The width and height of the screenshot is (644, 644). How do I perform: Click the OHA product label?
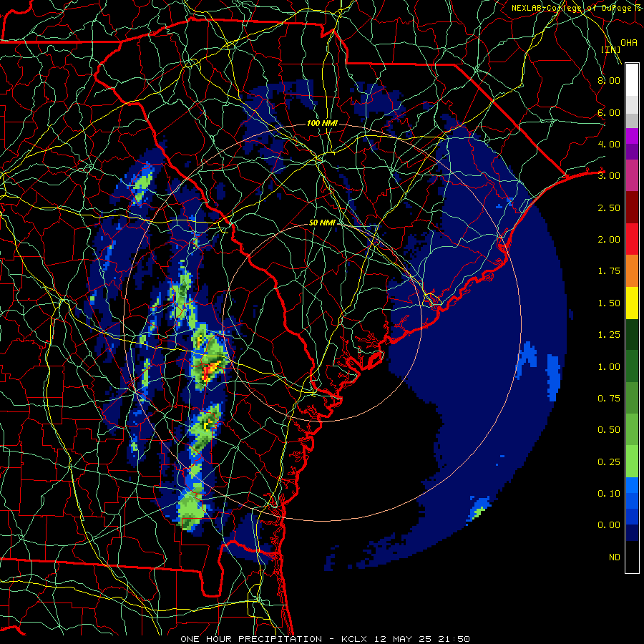(628, 42)
